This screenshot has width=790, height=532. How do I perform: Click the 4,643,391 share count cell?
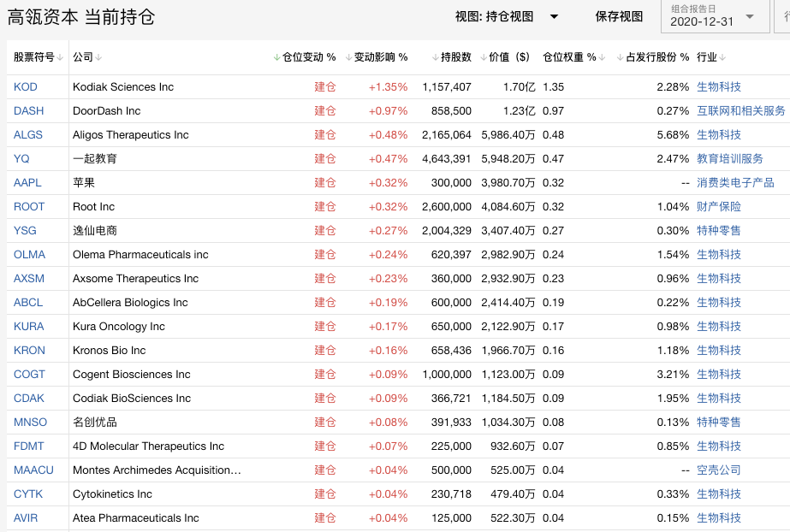pyautogui.click(x=447, y=159)
